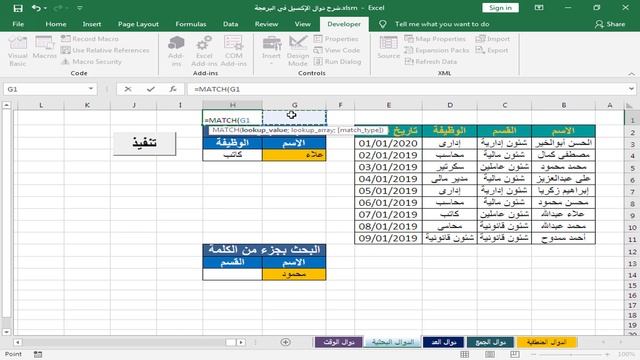This screenshot has height=360, width=640.
Task: Click Record Macro
Action: 90,39
